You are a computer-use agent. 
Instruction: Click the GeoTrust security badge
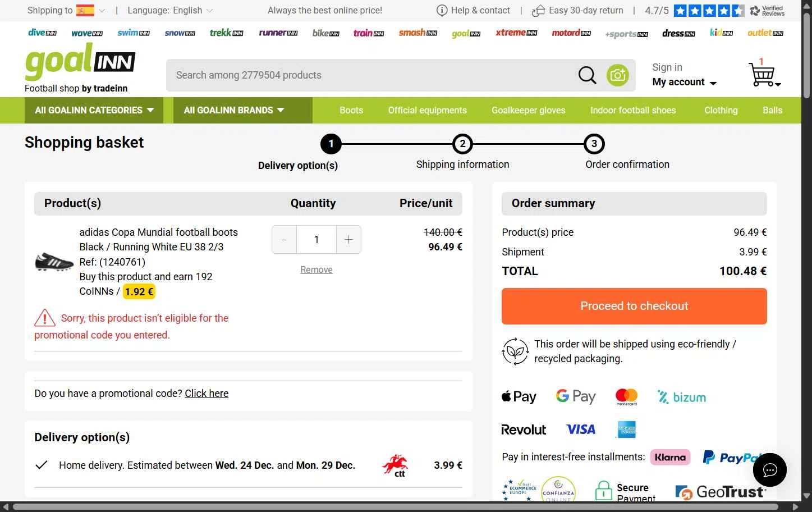721,492
